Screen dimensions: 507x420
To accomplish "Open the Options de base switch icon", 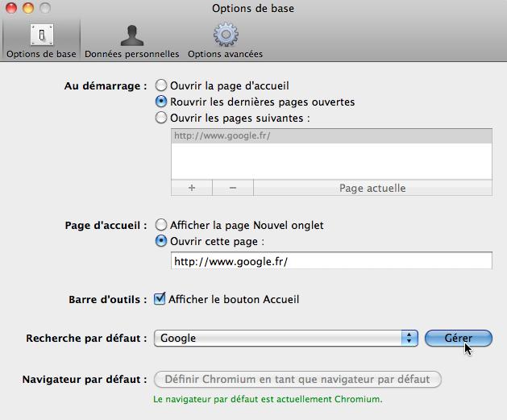I will (42, 35).
